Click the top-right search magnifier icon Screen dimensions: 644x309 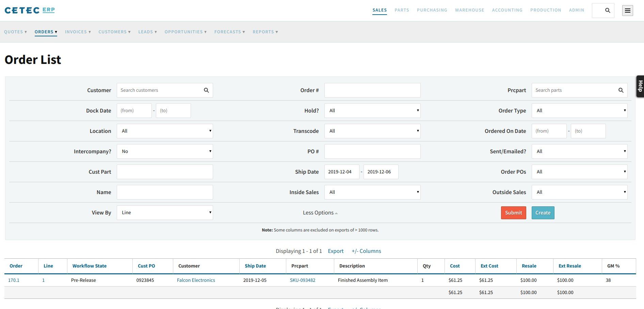(x=607, y=11)
